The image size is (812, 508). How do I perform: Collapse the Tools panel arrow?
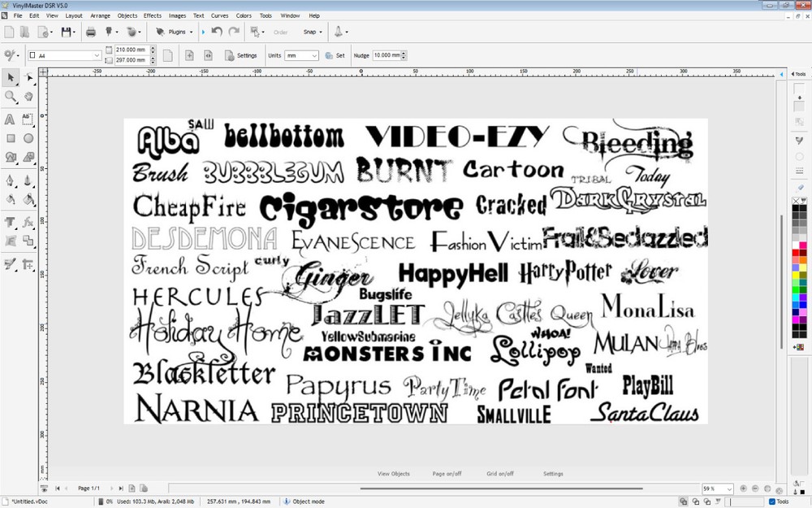(x=793, y=74)
